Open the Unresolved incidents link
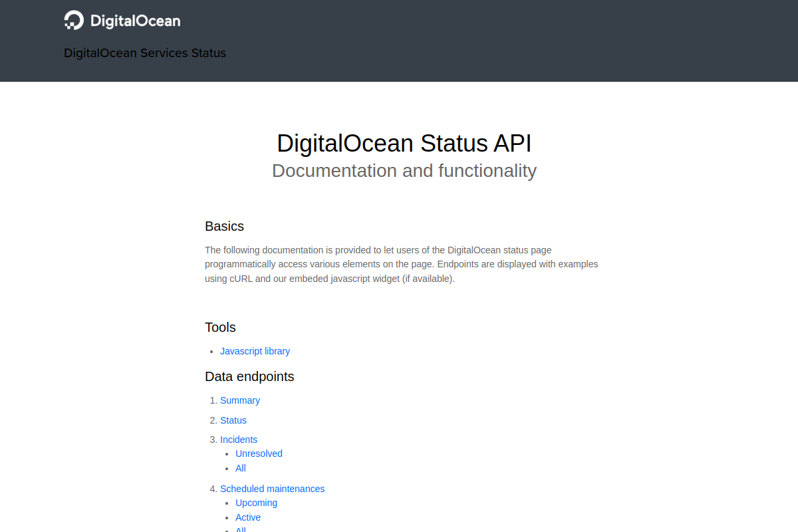 click(259, 454)
